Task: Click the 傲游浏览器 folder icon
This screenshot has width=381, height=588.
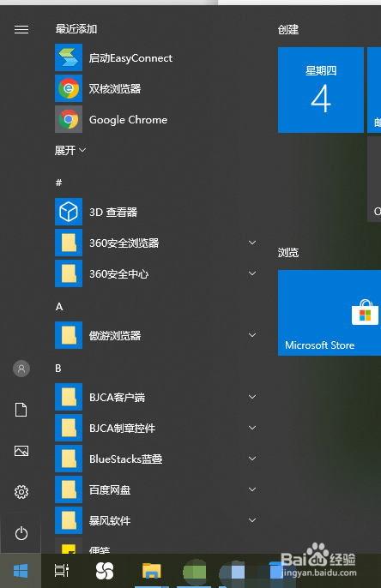Action: point(69,335)
